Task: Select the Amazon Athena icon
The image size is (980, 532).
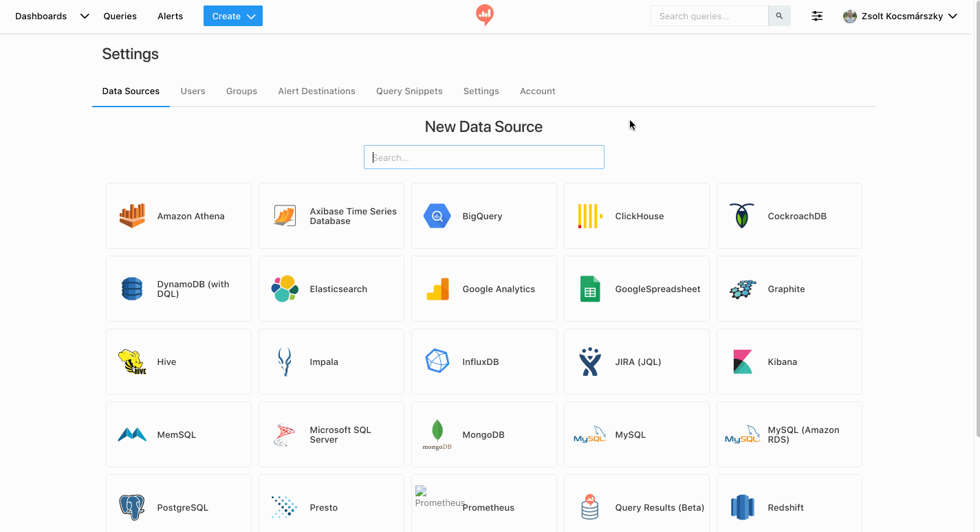Action: [x=132, y=216]
